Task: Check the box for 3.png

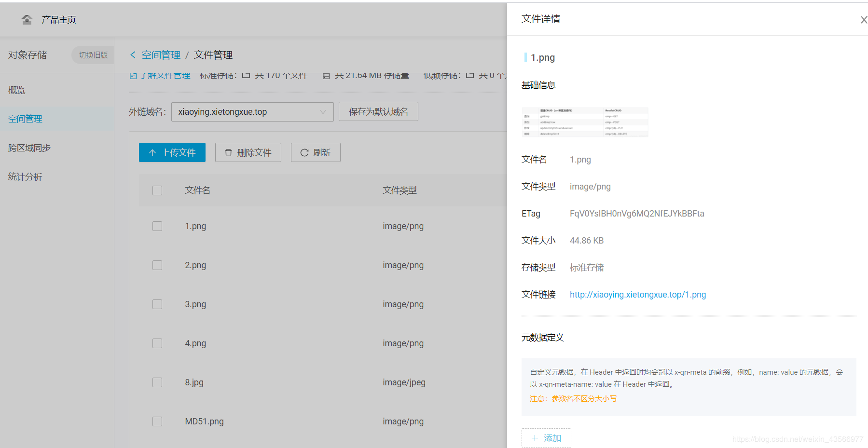Action: (x=157, y=304)
